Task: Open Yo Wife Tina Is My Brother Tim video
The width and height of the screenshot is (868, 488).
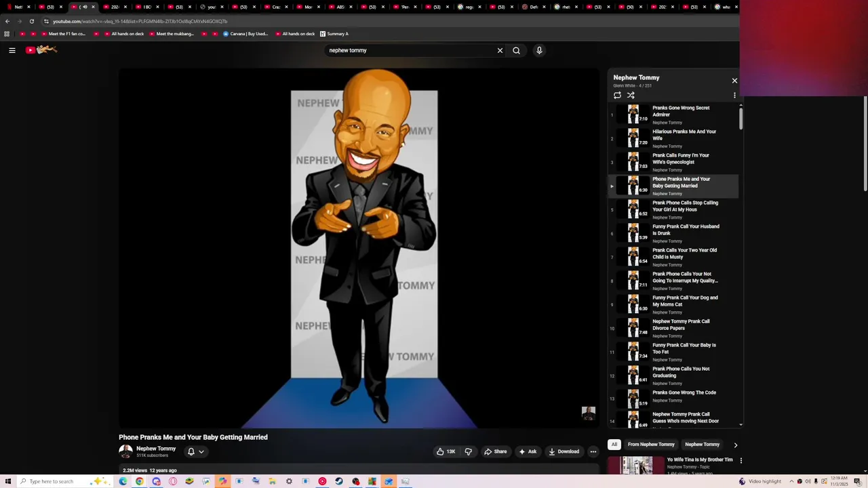Action: [700, 460]
